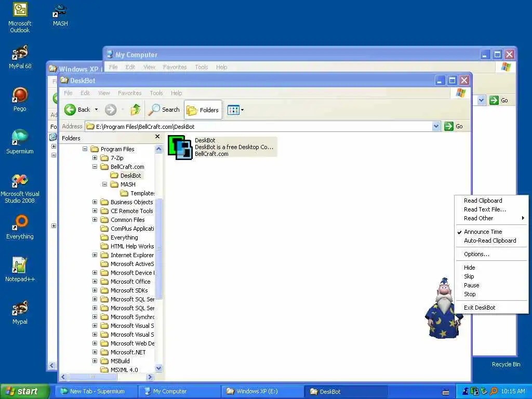Viewport: 532px width, 399px height.
Task: Open the Search pane
Action: pos(164,110)
